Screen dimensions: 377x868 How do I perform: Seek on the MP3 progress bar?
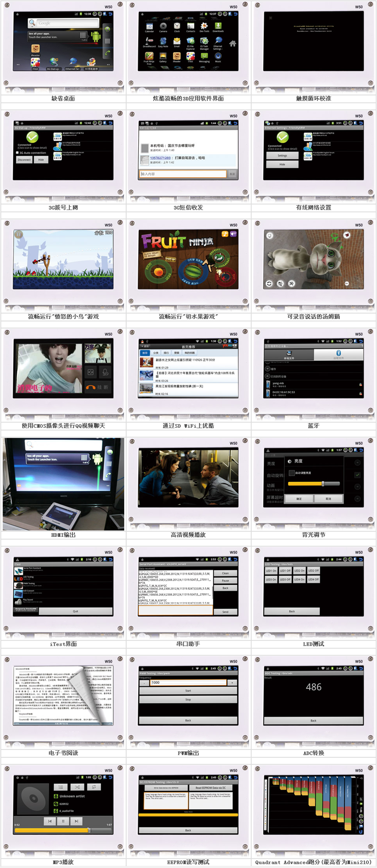click(63, 830)
